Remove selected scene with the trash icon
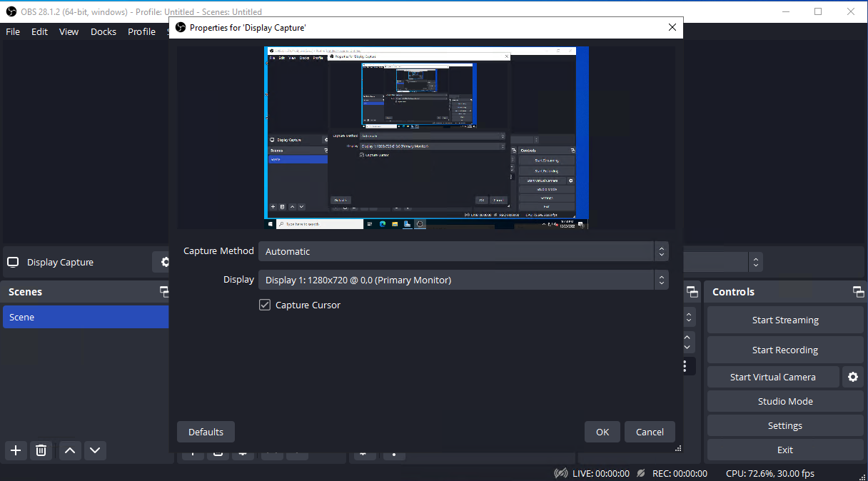Viewport: 868px width, 481px height. 41,450
